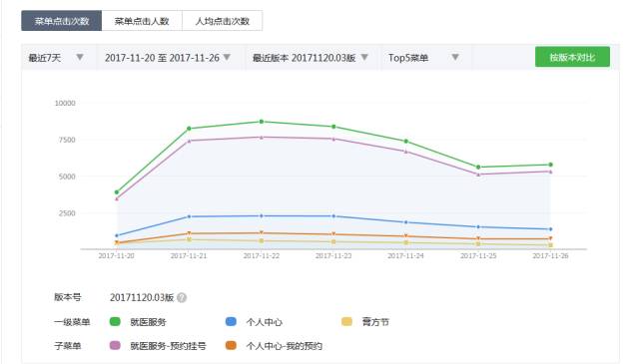Click the purple data point on 2017-11-24

[x=406, y=152]
